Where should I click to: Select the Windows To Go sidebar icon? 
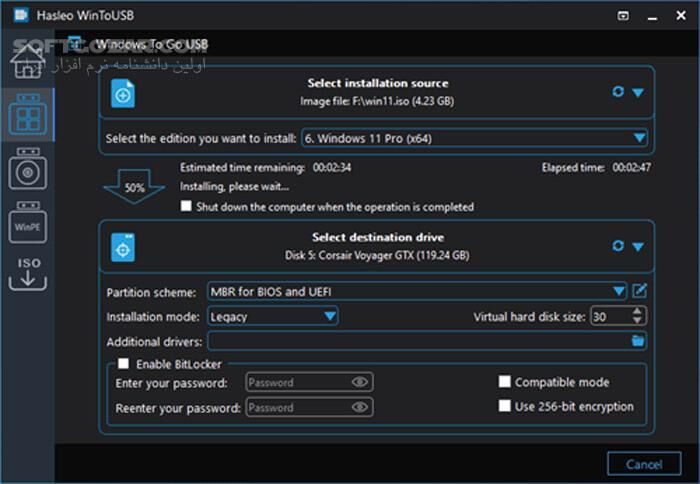pos(27,117)
